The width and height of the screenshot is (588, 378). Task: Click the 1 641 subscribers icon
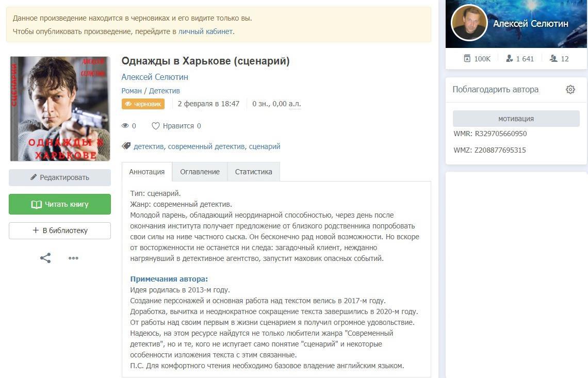[510, 58]
